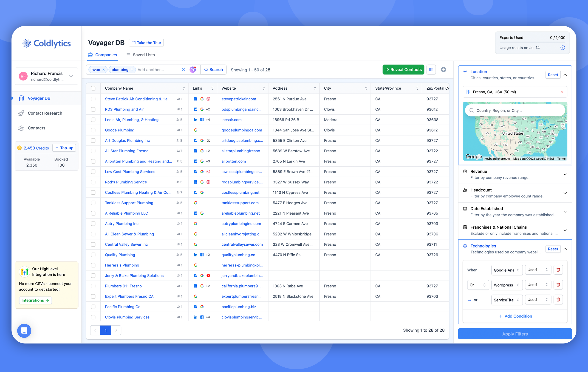
Task: Open YouTube link for Jerry & Blake Plumbing
Action: click(x=208, y=275)
